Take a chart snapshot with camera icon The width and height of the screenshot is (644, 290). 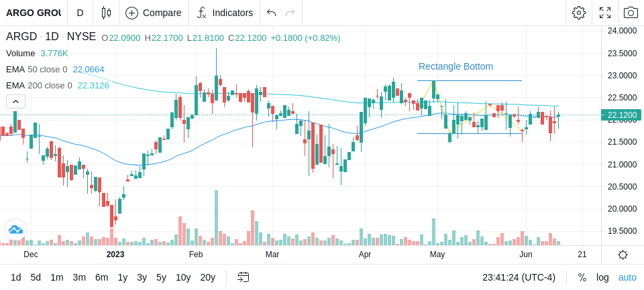click(631, 13)
